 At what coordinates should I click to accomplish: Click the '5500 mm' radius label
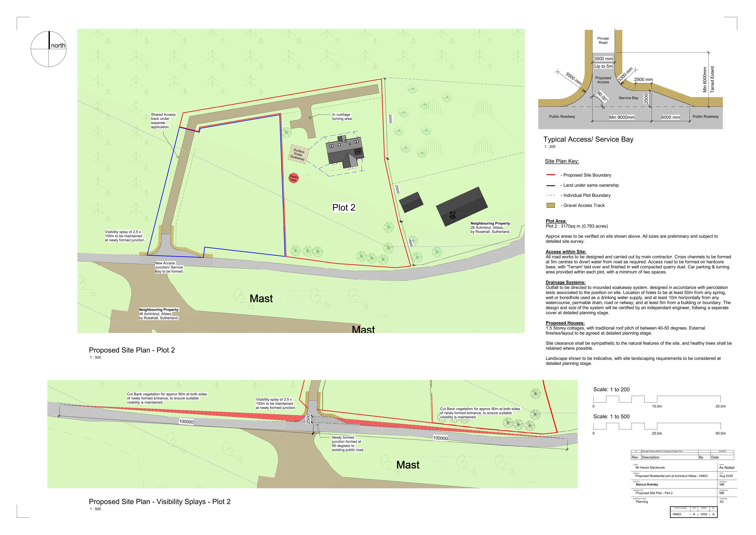coord(574,79)
